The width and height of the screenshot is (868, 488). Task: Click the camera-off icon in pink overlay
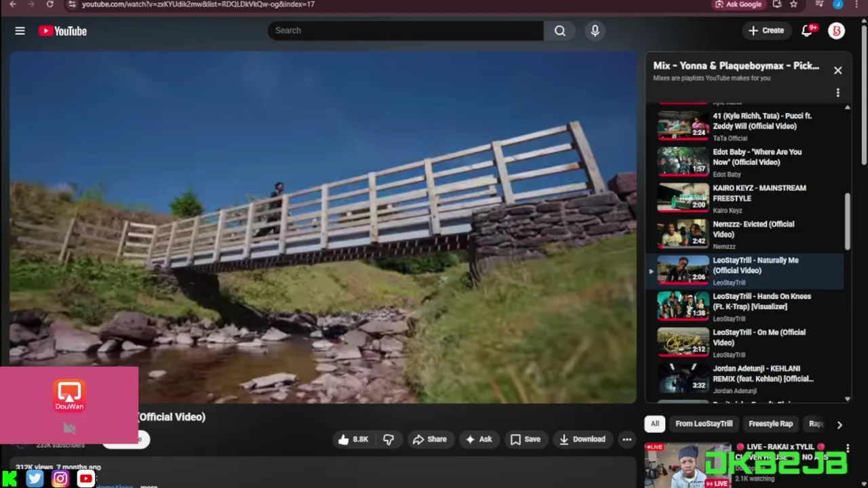click(x=69, y=428)
